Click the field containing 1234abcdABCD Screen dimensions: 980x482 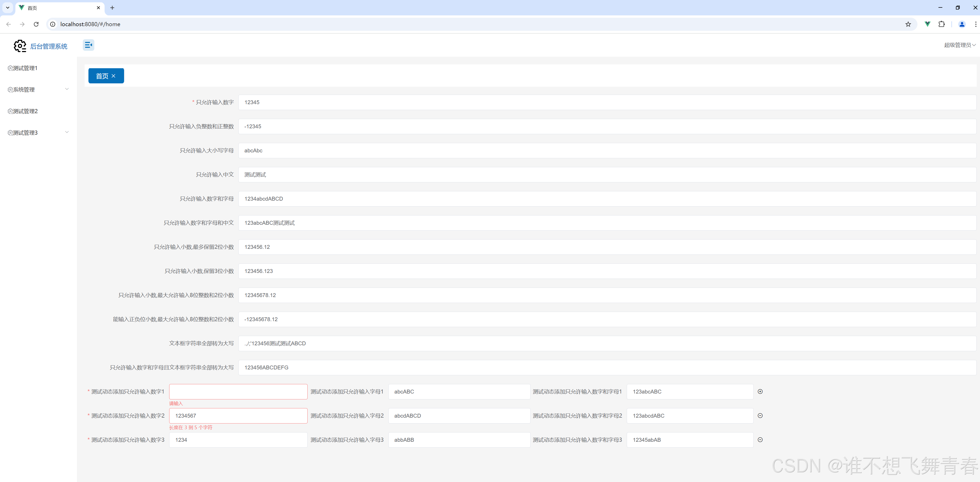tap(607, 199)
